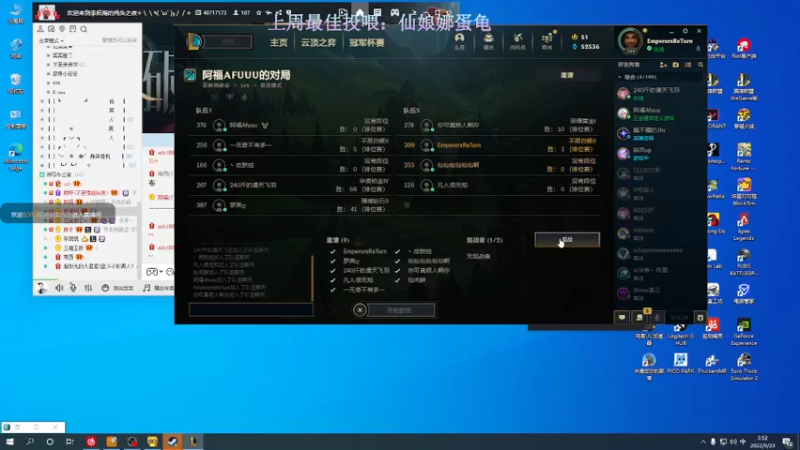The image size is (800, 450).
Task: Click the 观战 spectate button
Action: [567, 239]
